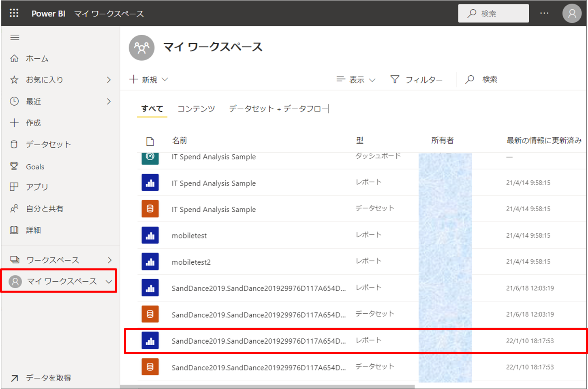This screenshot has height=389, width=588.
Task: Switch to データセット + データフロー tab
Action: [x=279, y=108]
